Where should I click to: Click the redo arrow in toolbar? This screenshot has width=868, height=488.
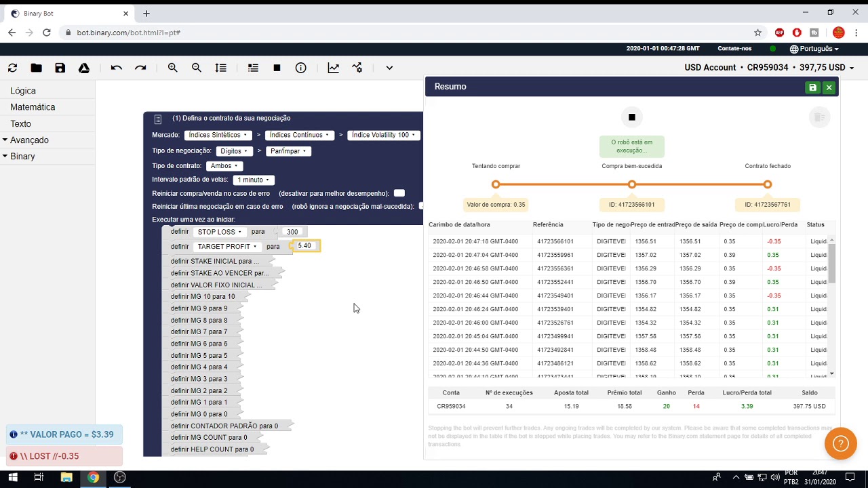[x=140, y=68]
